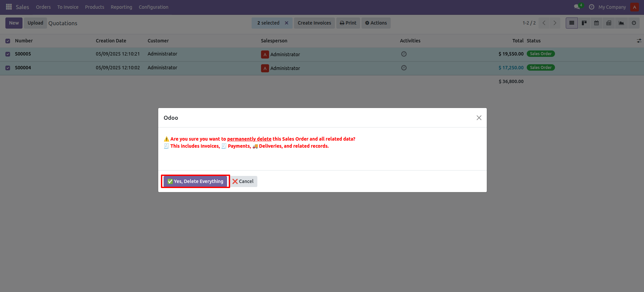Switch to graph view
This screenshot has width=644, height=292.
click(x=621, y=23)
